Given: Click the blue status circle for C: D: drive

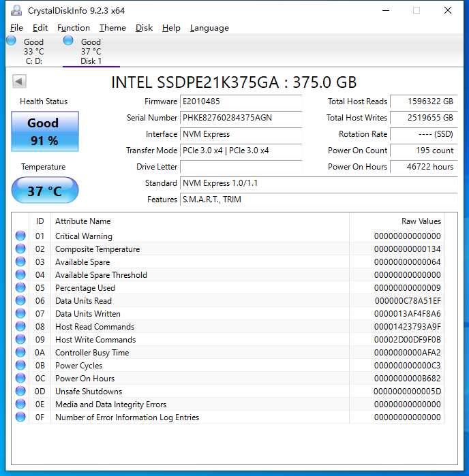Looking at the screenshot, I should 11,40.
